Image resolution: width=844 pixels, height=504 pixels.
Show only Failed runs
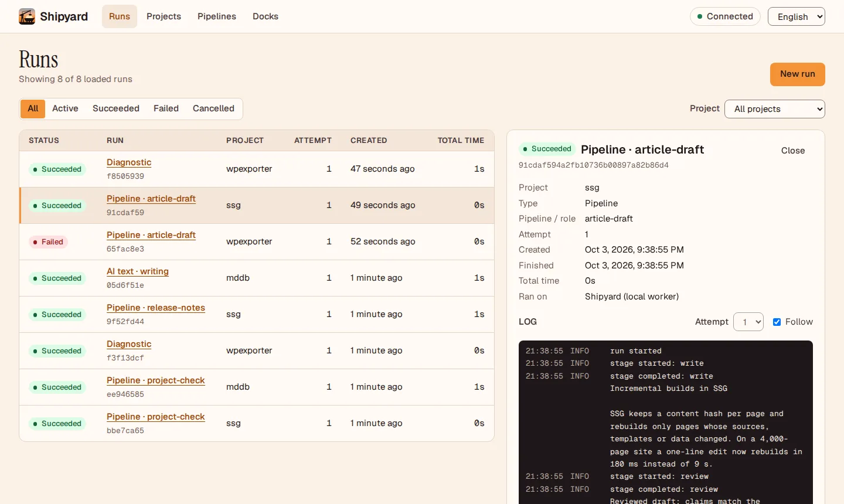pos(166,108)
